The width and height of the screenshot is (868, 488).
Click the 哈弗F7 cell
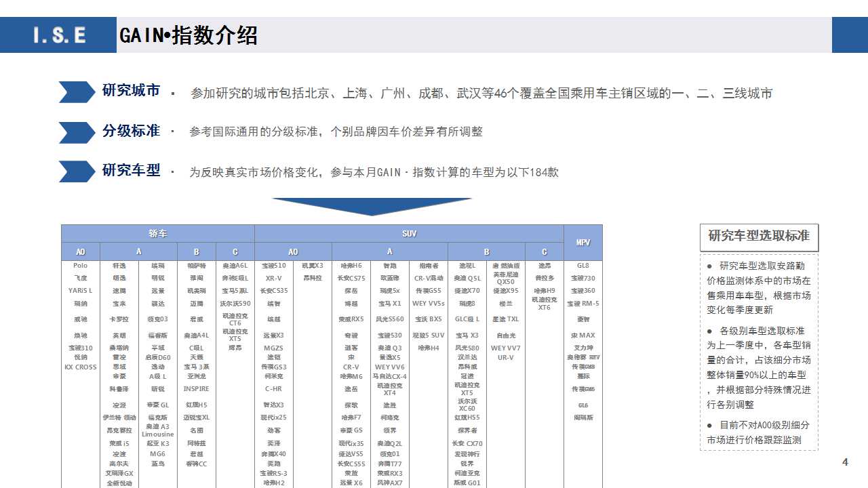coord(351,418)
